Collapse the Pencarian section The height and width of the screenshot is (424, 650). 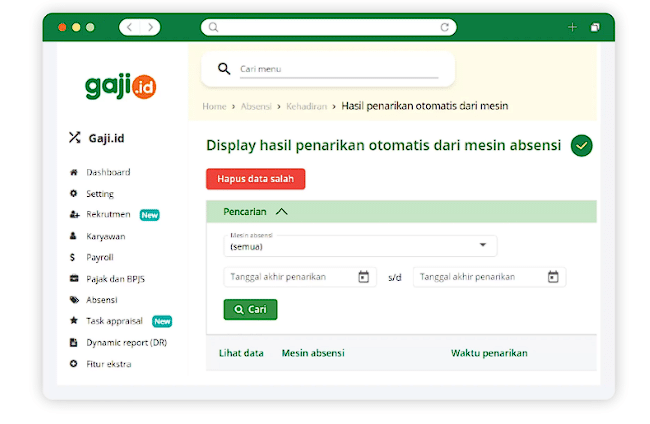(x=281, y=212)
